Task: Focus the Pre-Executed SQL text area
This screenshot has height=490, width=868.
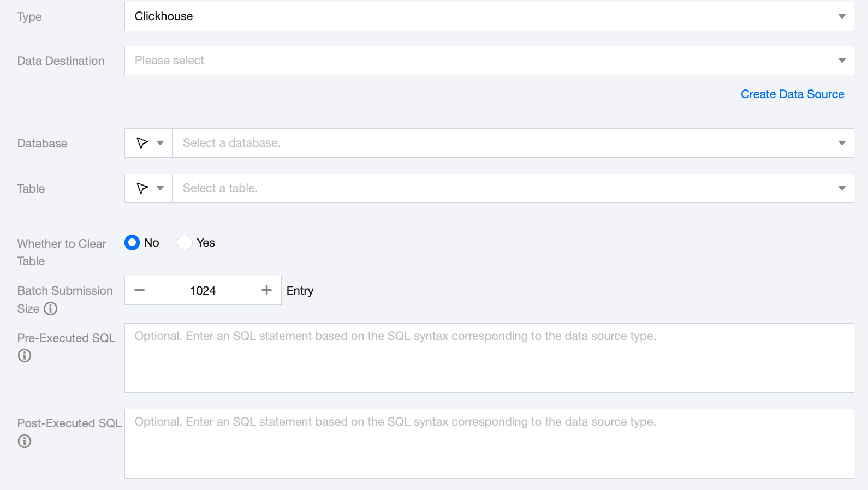Action: point(489,358)
